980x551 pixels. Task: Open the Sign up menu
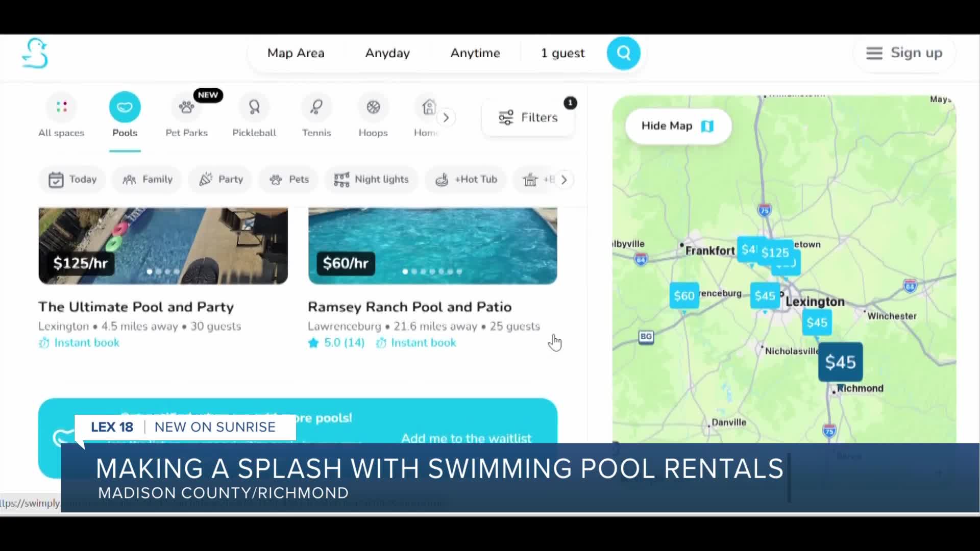pyautogui.click(x=904, y=53)
